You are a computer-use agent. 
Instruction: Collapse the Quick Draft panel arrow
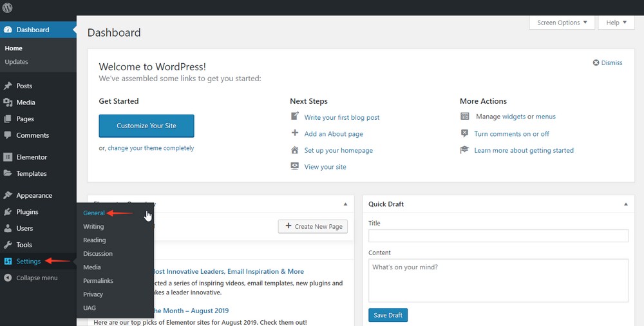coord(626,204)
